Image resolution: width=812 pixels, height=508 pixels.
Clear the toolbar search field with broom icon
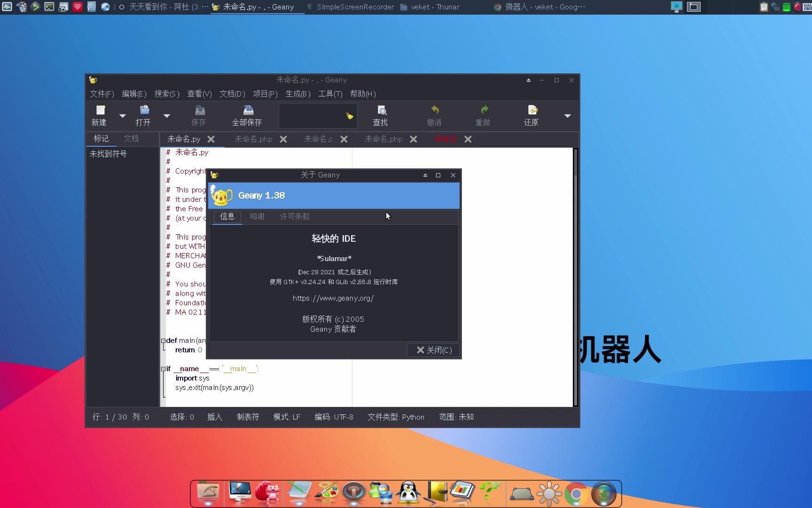(350, 116)
